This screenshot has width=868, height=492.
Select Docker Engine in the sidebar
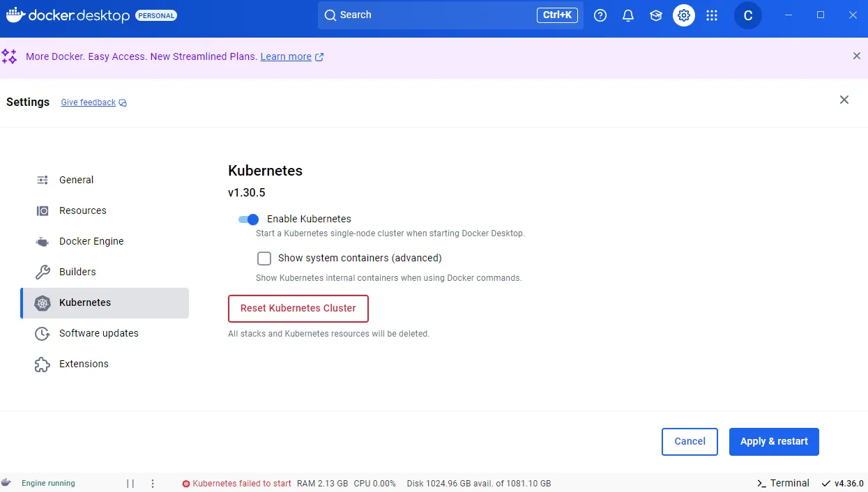pos(105,241)
